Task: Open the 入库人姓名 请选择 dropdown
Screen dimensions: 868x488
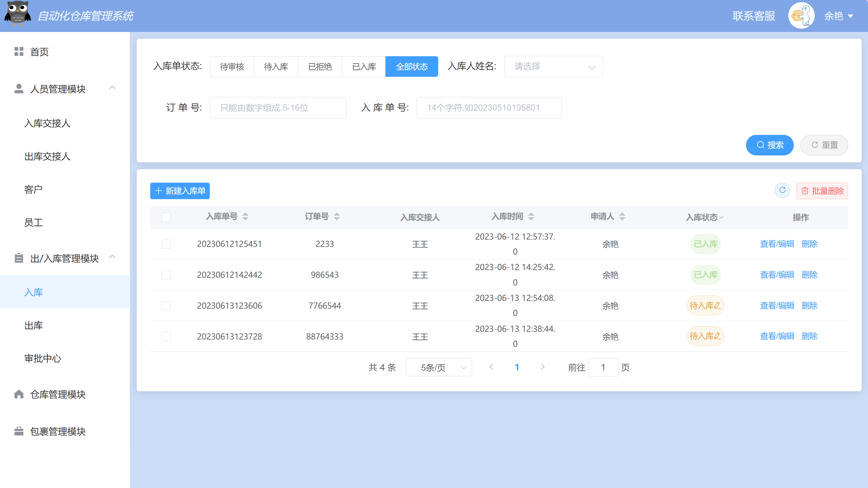Action: (x=553, y=67)
